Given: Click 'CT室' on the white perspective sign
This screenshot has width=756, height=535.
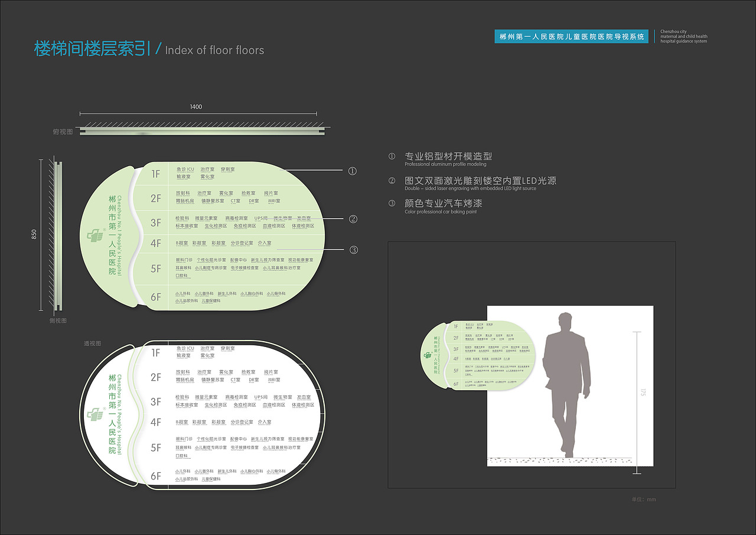Looking at the screenshot, I should (236, 380).
